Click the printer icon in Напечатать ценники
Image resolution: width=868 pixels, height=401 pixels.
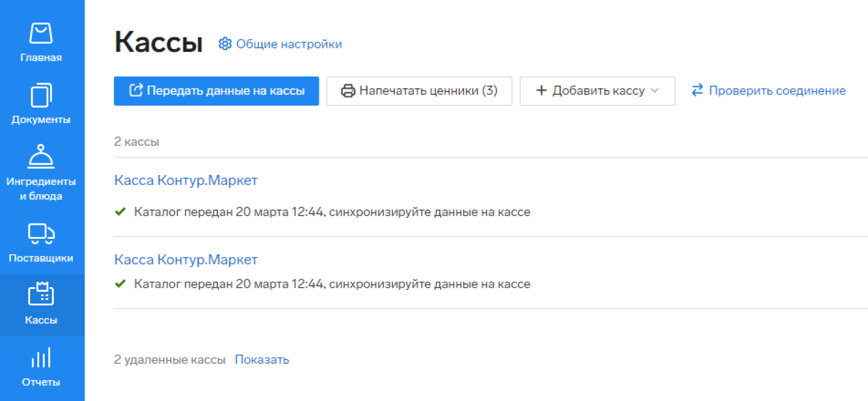click(x=348, y=91)
